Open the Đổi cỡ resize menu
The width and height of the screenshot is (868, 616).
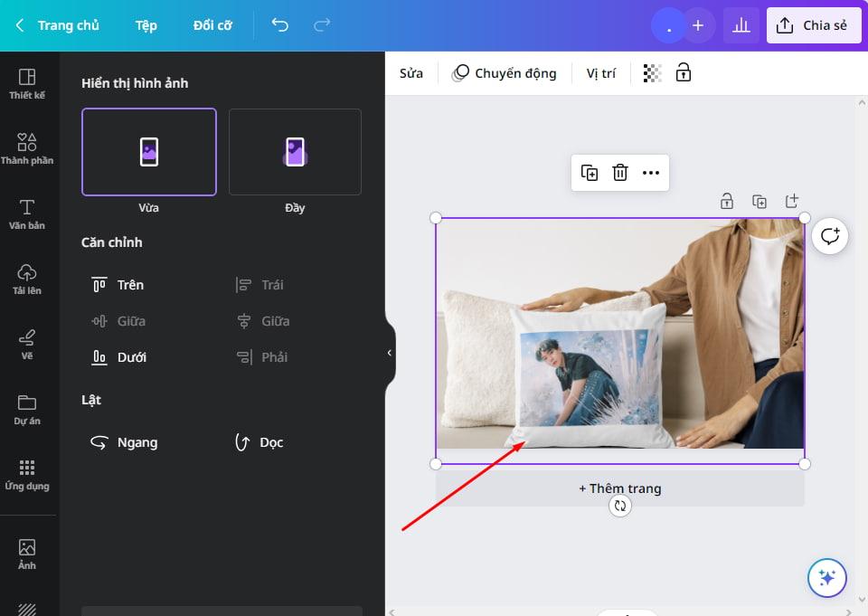[x=212, y=25]
